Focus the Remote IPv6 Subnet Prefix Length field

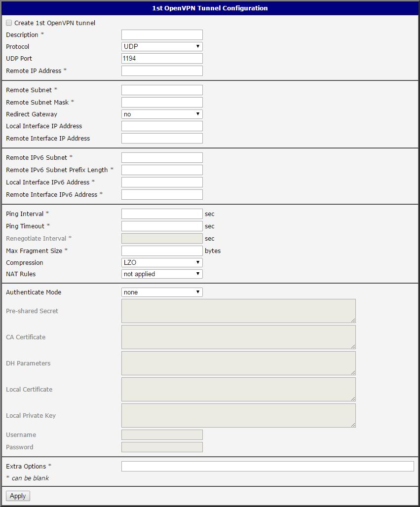coord(162,170)
